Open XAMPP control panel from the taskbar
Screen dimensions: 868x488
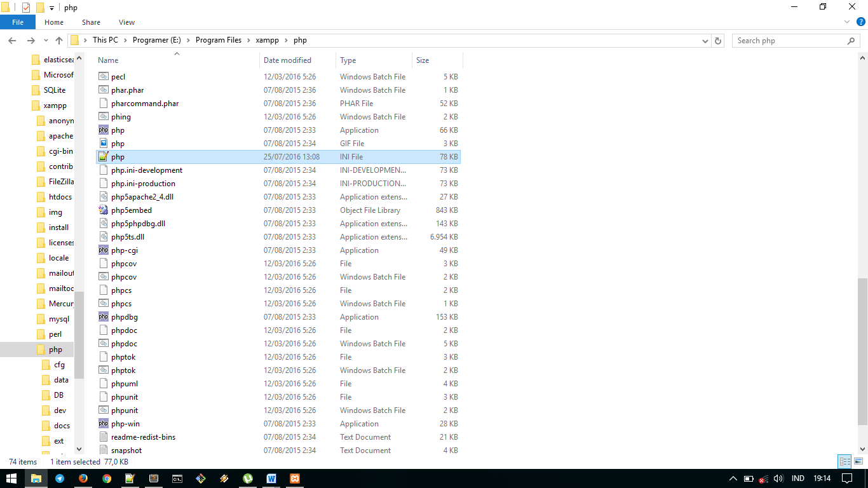click(295, 478)
